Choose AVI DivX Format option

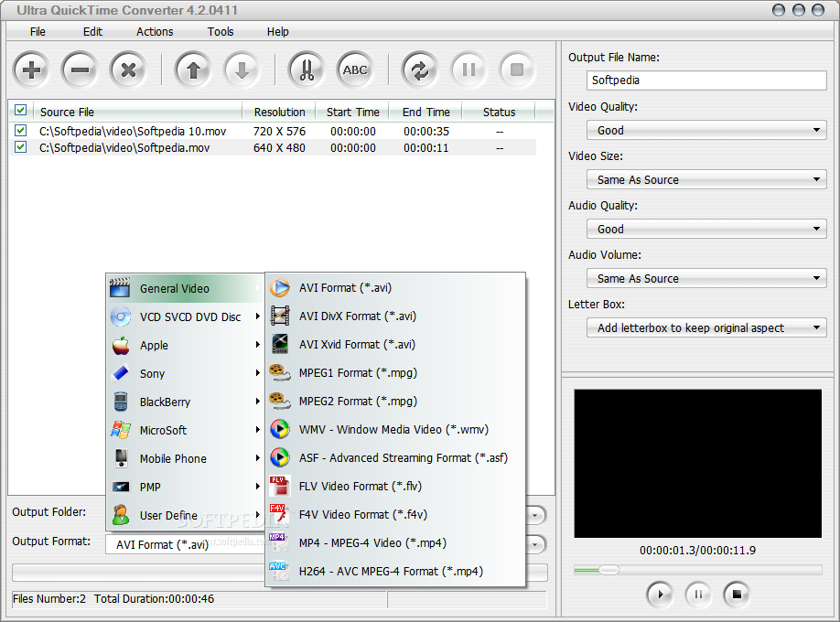(x=395, y=316)
